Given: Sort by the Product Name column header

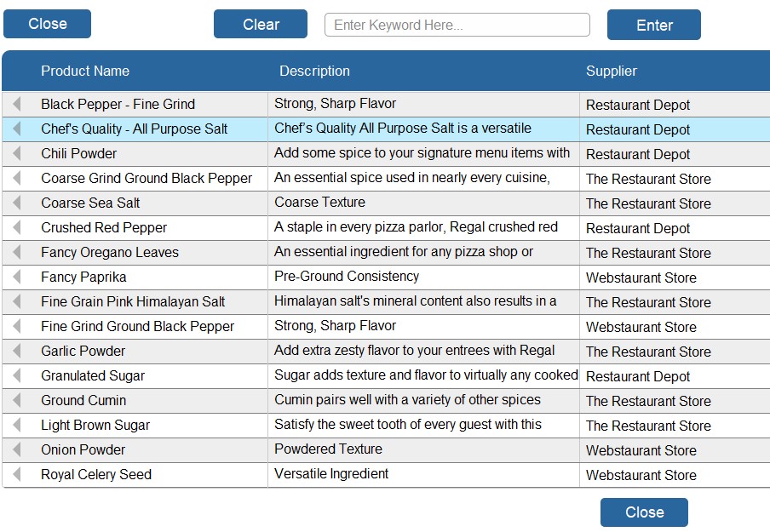Looking at the screenshot, I should 85,72.
